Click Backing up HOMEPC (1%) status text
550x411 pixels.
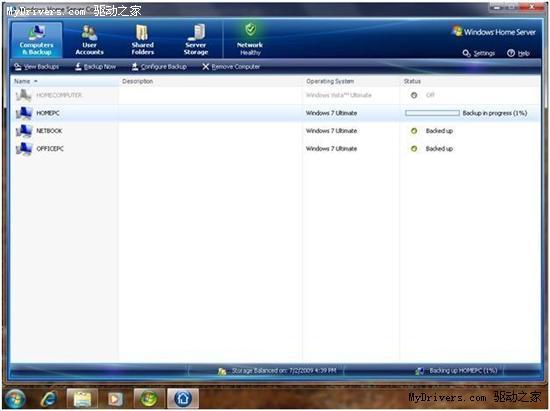coord(463,371)
